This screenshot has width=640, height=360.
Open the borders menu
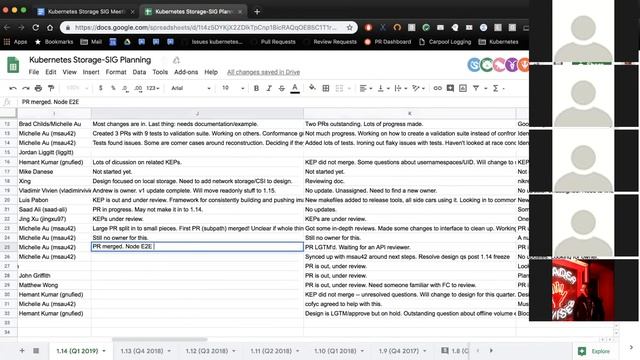point(326,88)
